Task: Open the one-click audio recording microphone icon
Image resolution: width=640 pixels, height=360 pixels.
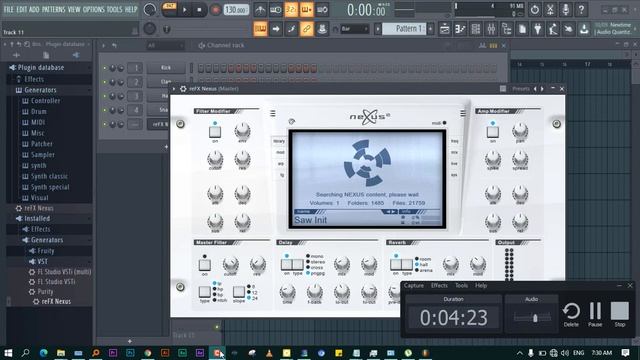Action: point(565,9)
